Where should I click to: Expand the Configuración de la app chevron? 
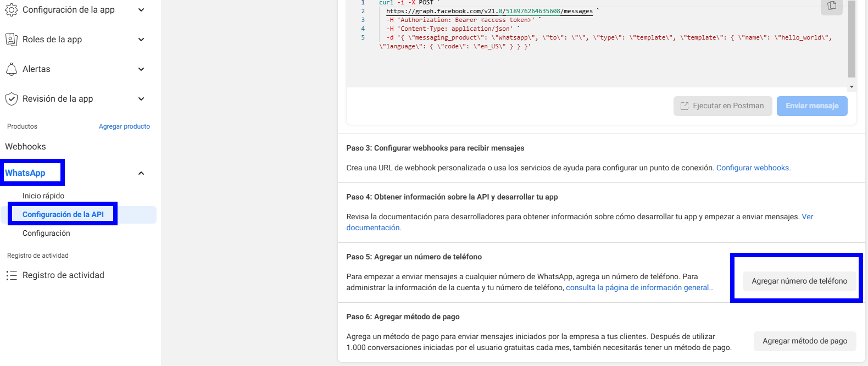click(x=141, y=10)
